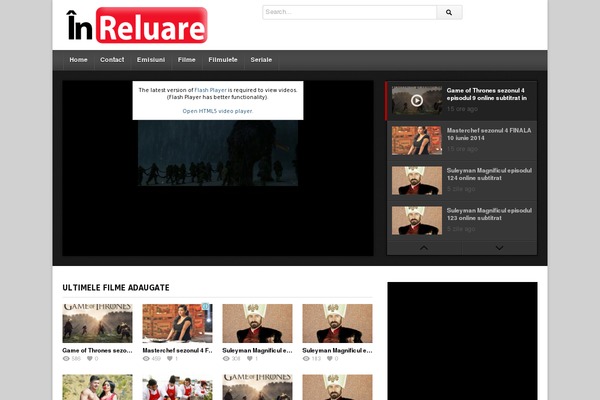This screenshot has height=400, width=600.
Task: Click Open HTML5 video player link
Action: point(218,111)
